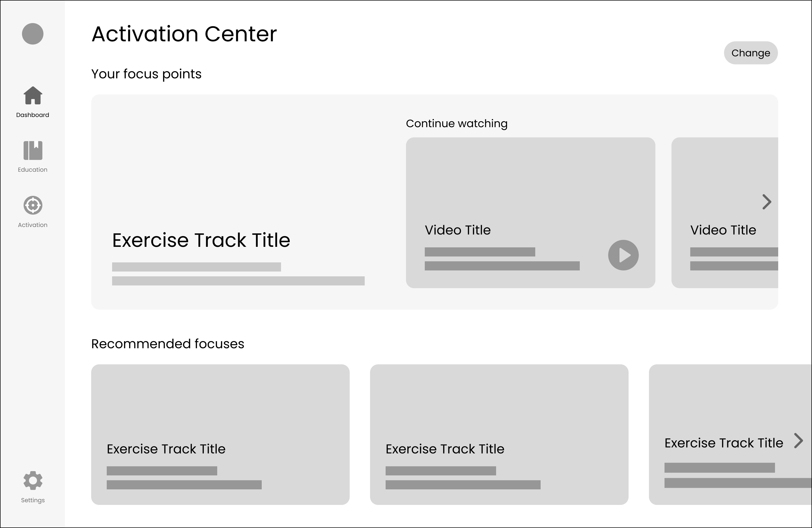
Task: Open the third recommended Exercise Track card
Action: [x=723, y=410]
